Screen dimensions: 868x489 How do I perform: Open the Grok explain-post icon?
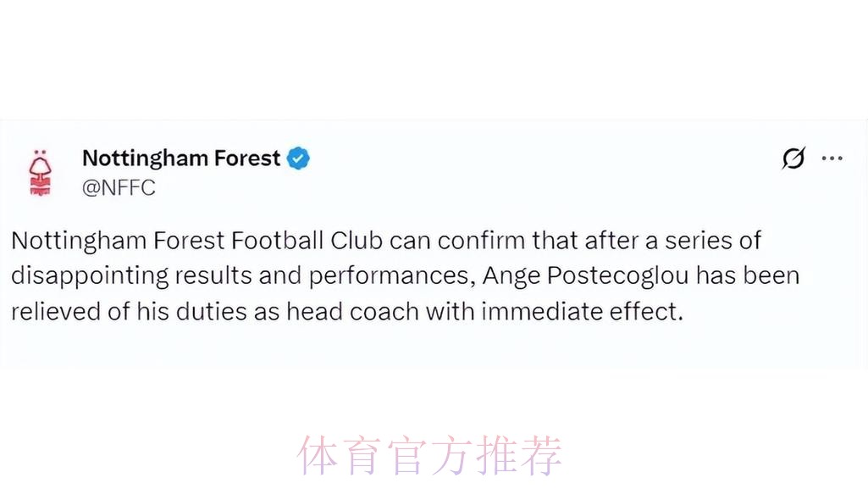(x=793, y=158)
